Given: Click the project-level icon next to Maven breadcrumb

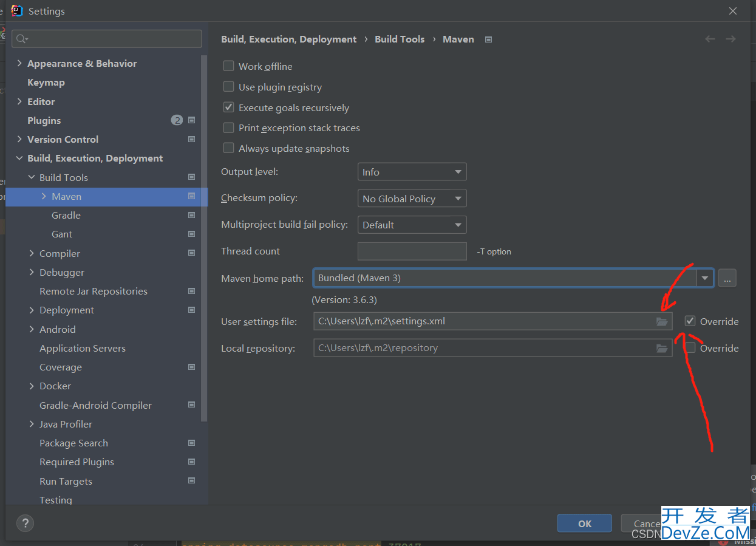Looking at the screenshot, I should 488,39.
